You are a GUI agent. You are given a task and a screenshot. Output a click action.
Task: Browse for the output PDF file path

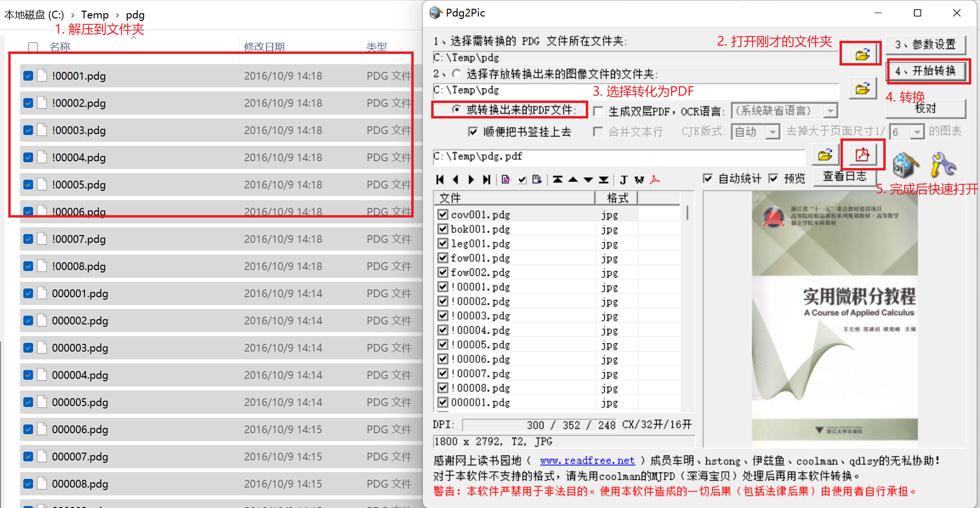[824, 155]
